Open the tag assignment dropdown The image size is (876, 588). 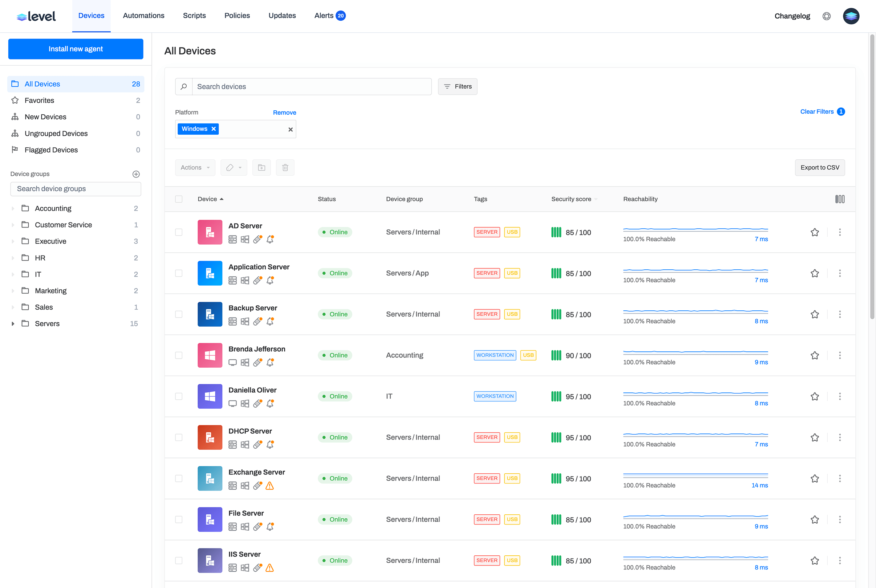pyautogui.click(x=234, y=167)
